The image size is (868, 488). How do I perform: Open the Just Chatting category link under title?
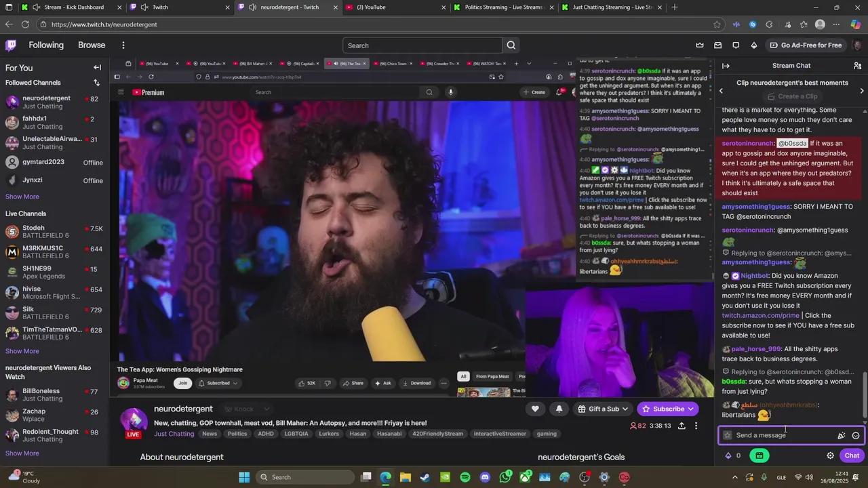[174, 434]
